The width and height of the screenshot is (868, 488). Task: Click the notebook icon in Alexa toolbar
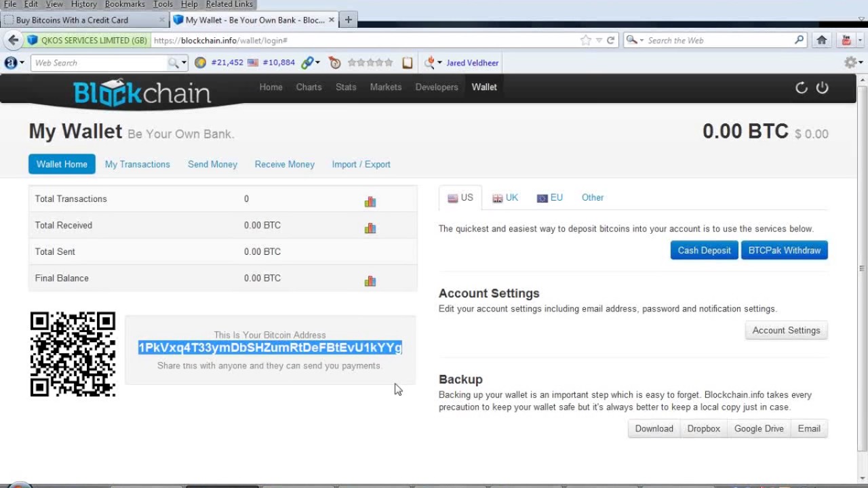[408, 62]
